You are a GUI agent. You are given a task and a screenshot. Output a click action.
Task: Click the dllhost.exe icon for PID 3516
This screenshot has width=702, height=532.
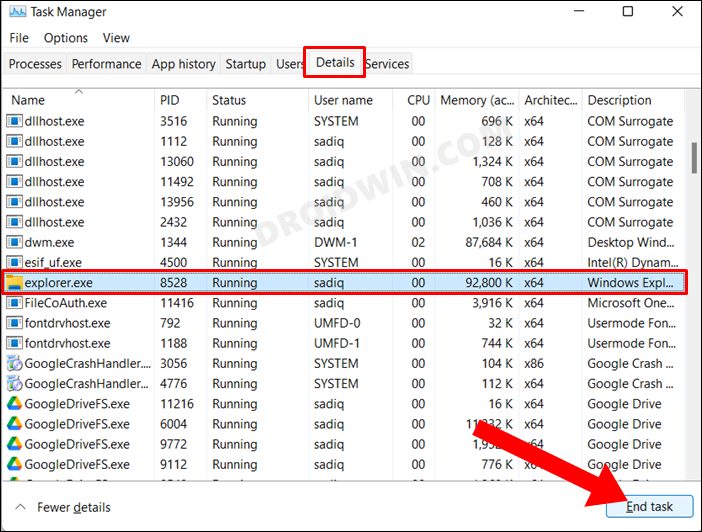tap(14, 121)
